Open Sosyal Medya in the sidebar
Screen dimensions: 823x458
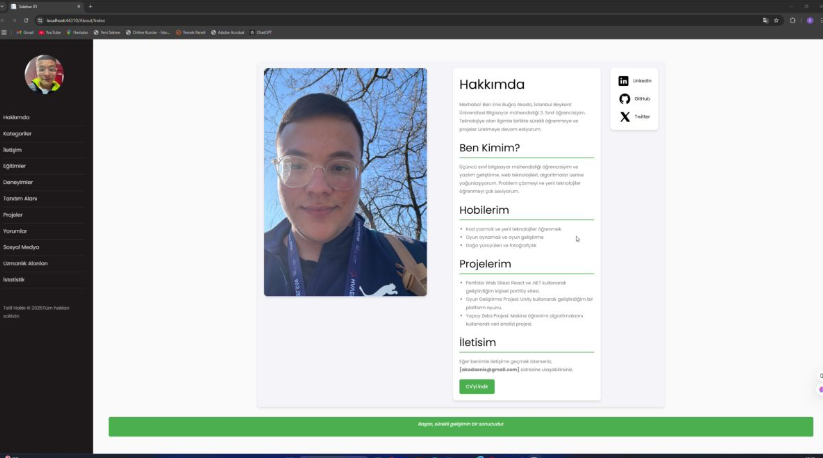pos(21,247)
